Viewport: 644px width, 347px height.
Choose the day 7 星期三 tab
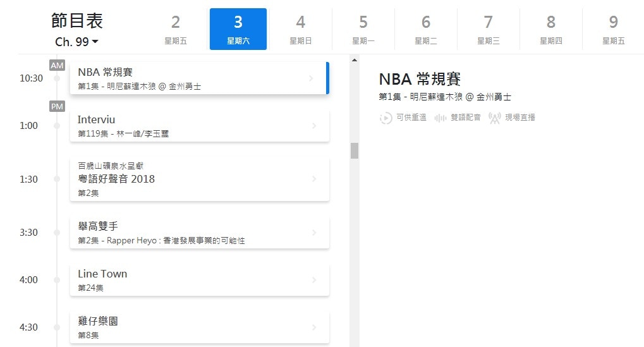[x=488, y=29]
